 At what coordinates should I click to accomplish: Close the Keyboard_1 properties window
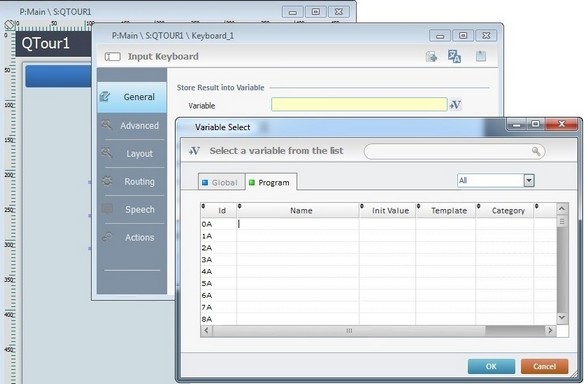click(486, 36)
